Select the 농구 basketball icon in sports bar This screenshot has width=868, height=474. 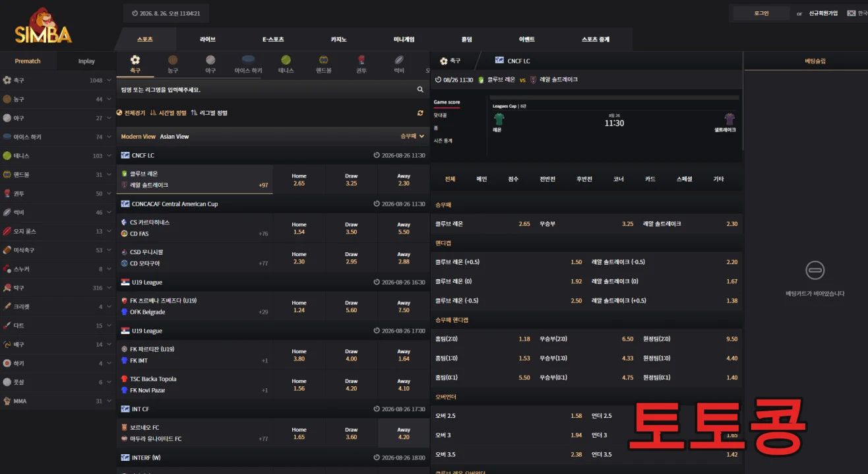(x=173, y=59)
